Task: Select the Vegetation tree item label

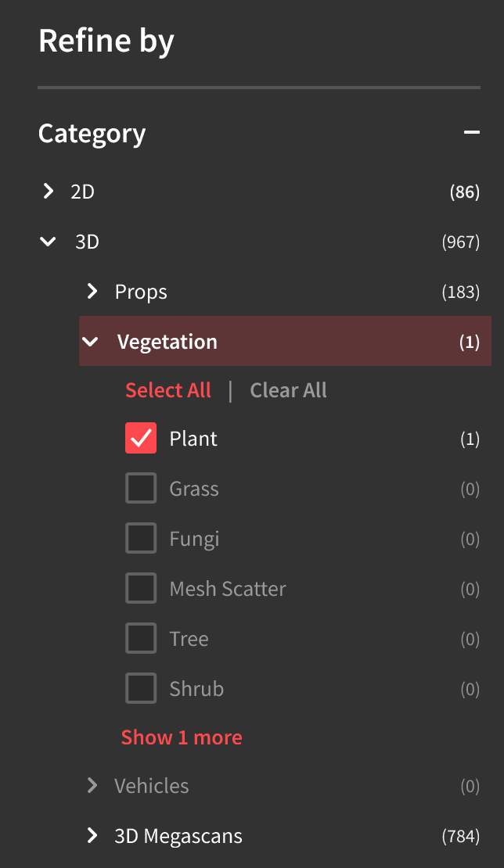Action: click(167, 342)
